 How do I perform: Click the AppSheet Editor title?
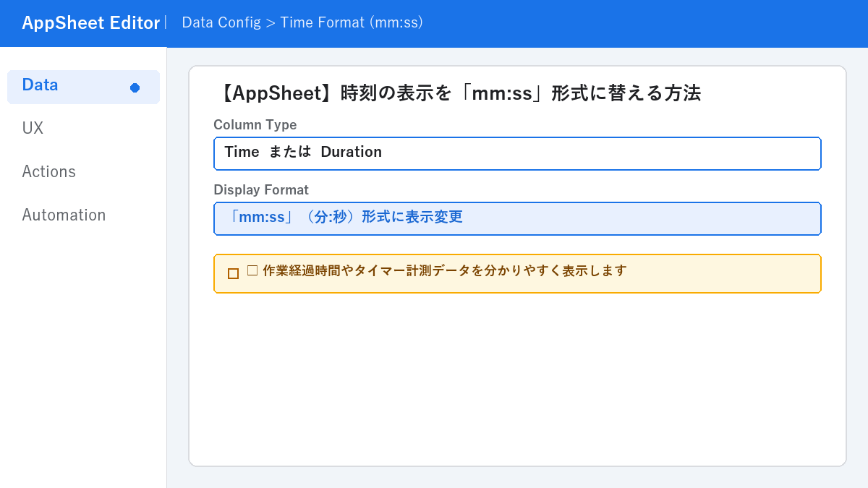tap(90, 23)
